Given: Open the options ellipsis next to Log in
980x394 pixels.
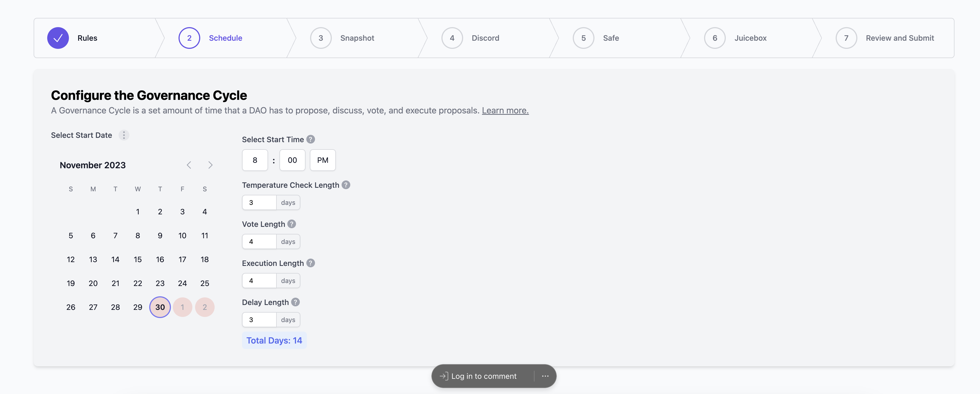Looking at the screenshot, I should tap(545, 376).
